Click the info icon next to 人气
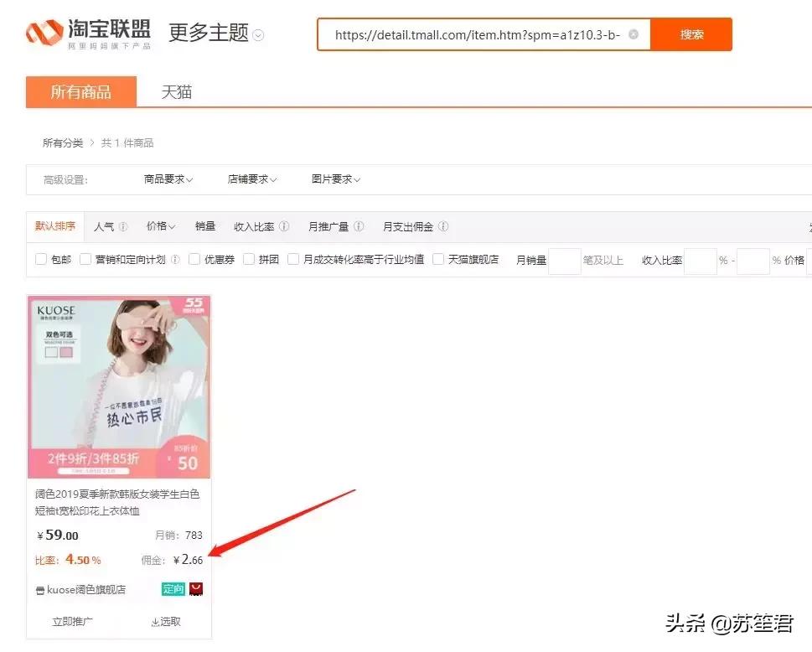 (x=123, y=226)
